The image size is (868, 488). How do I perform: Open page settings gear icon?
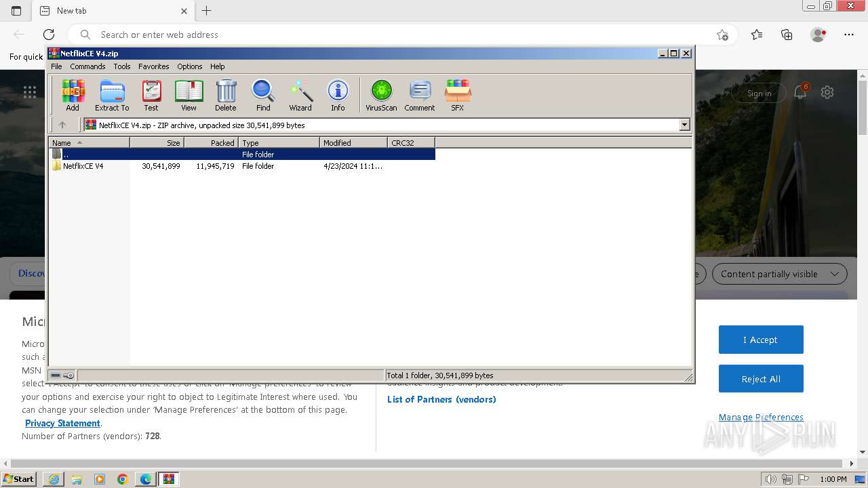(827, 93)
